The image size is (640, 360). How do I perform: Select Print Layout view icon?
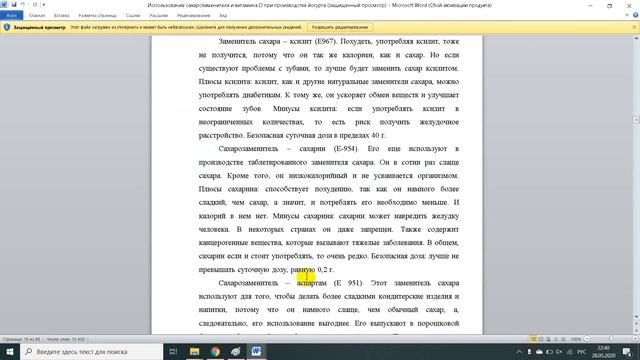pyautogui.click(x=533, y=339)
